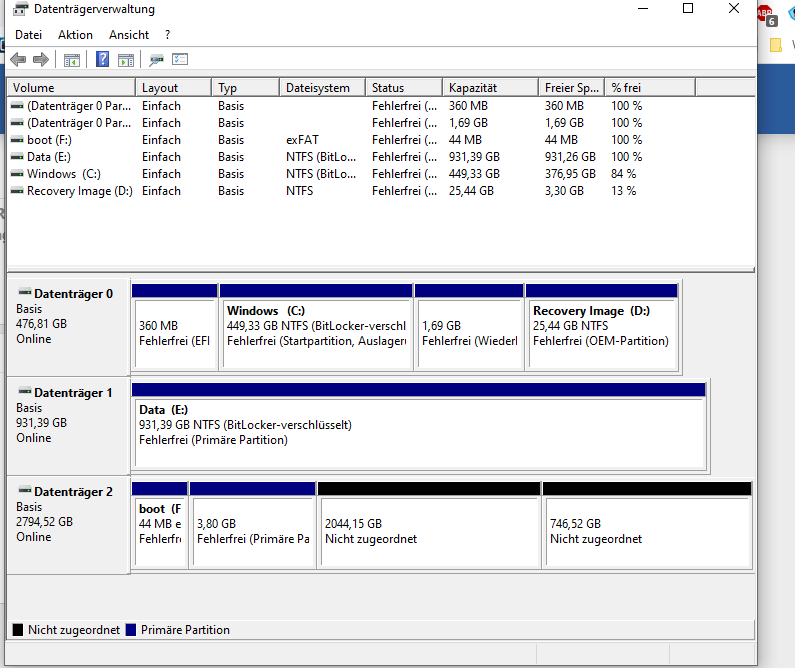Click the Datenträgerverwaltung title bar icon
This screenshot has width=795, height=668.
[20, 9]
